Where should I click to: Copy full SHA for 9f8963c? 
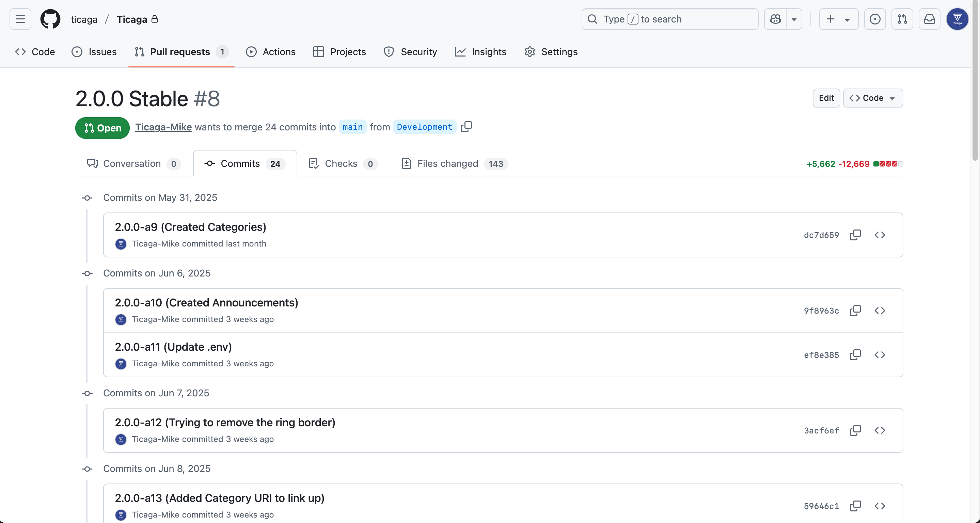tap(855, 311)
